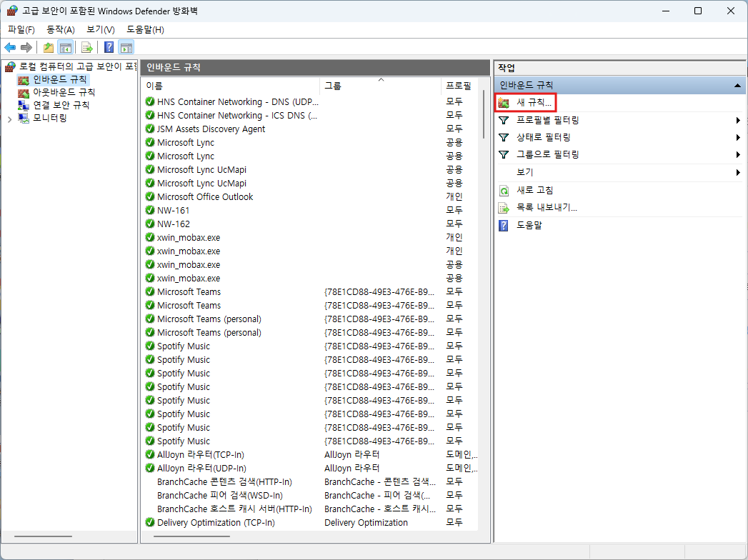Click the 목록 내보내기 export icon
The height and width of the screenshot is (560, 748).
pos(504,208)
